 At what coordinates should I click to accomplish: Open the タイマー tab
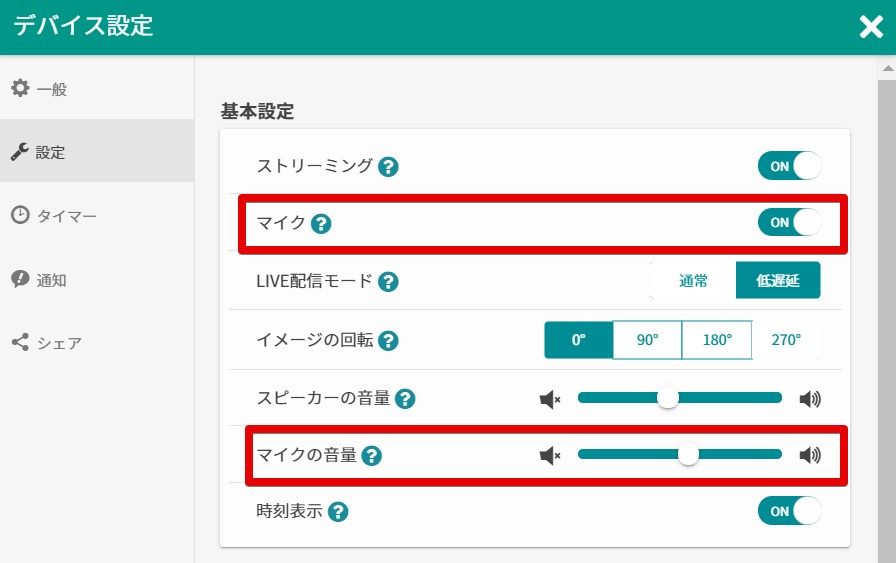click(97, 215)
